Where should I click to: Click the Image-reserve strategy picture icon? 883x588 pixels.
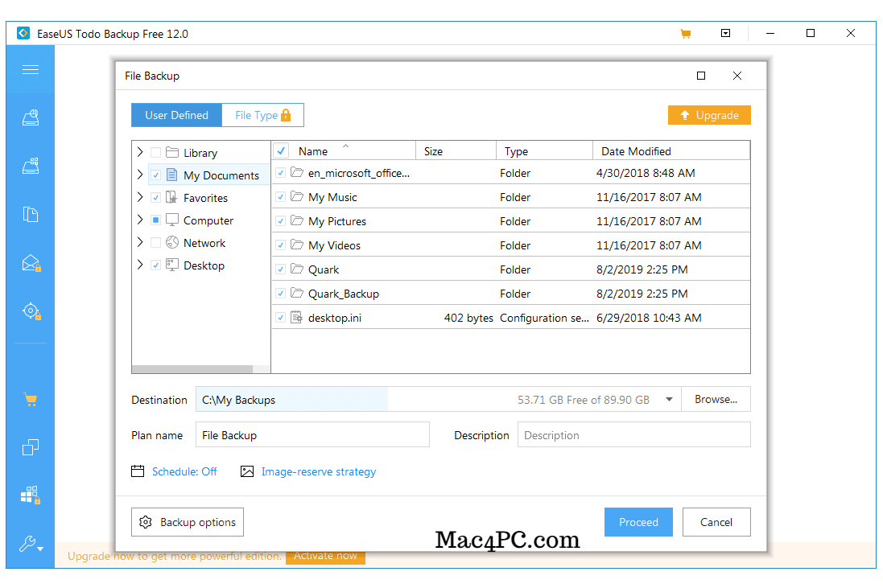click(x=246, y=471)
